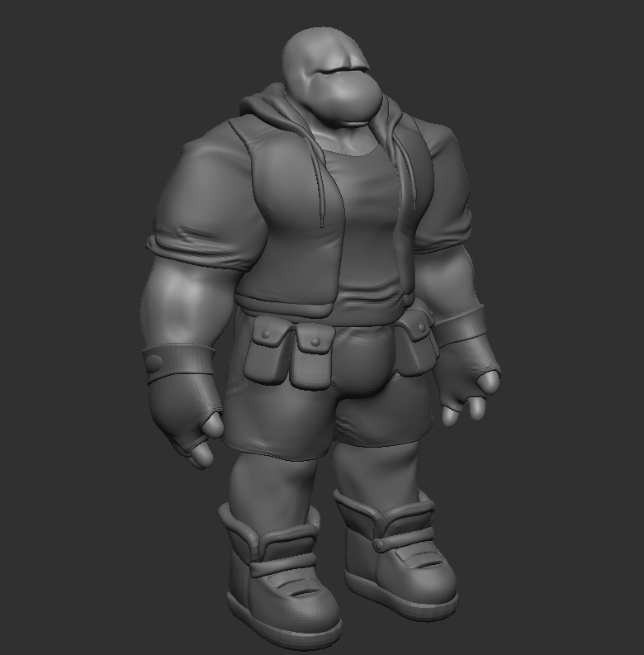
Task: Select the tank top on the chest
Action: 367,223
